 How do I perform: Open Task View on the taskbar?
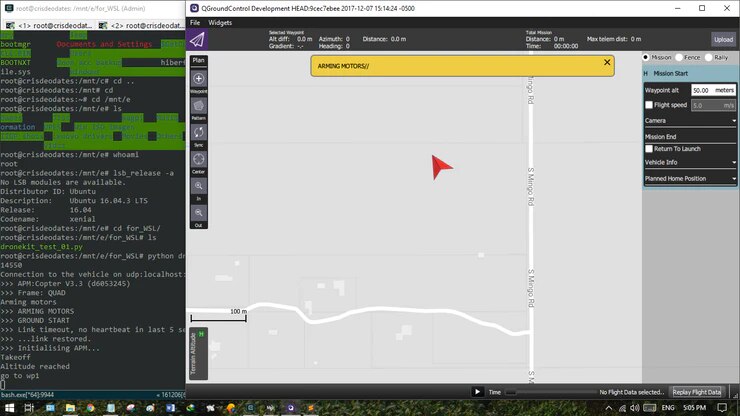pyautogui.click(x=29, y=408)
